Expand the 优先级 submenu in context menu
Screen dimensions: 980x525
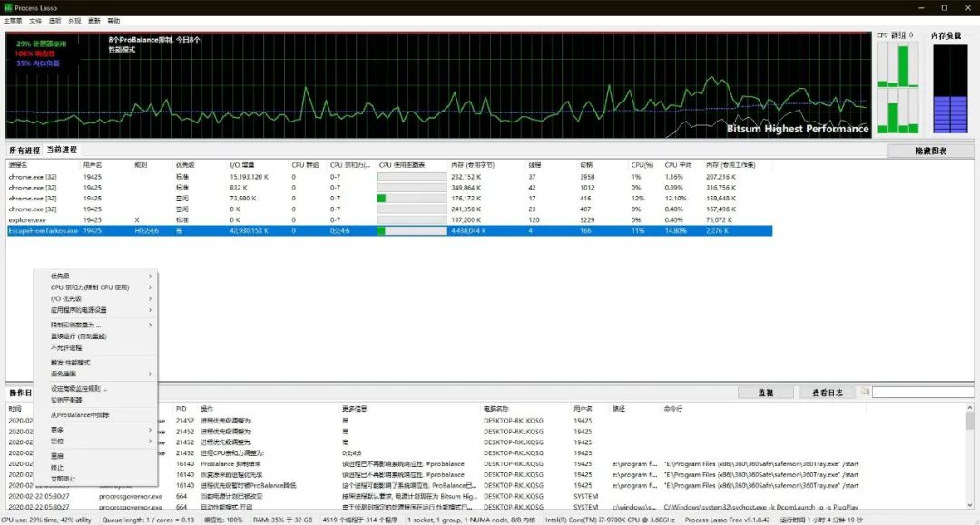point(95,276)
